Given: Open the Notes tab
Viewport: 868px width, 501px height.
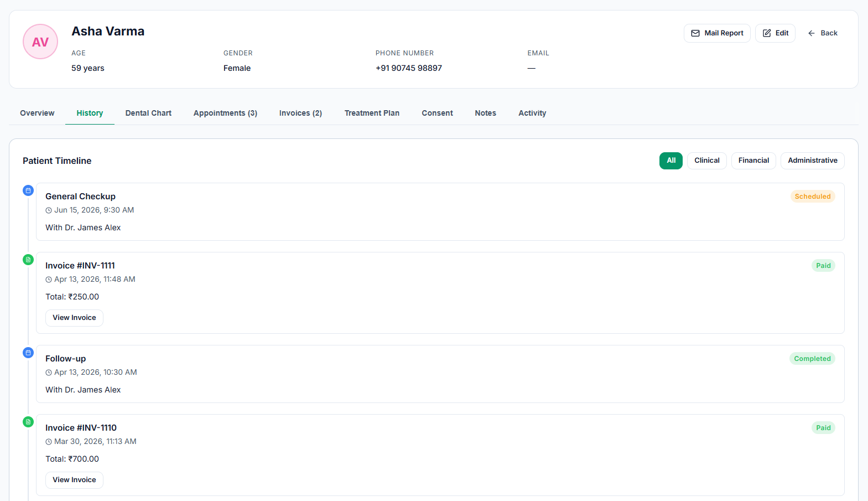Looking at the screenshot, I should [x=485, y=113].
